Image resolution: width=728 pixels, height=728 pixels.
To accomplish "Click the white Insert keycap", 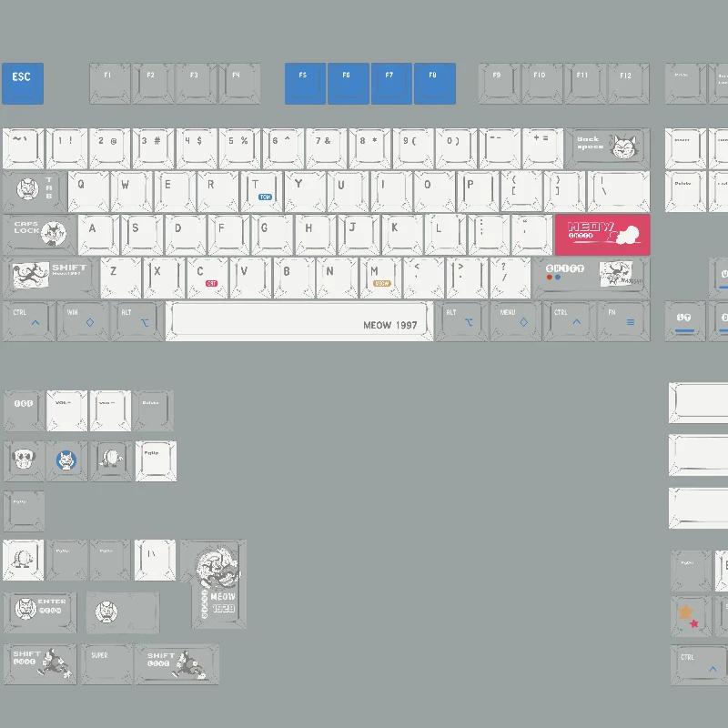I will pos(685,148).
